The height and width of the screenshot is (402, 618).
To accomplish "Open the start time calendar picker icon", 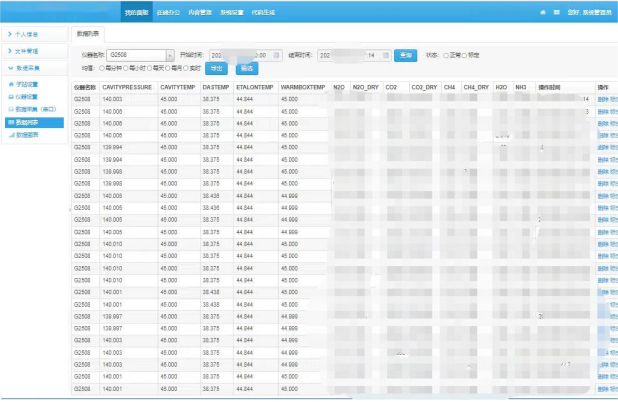I will coord(277,55).
